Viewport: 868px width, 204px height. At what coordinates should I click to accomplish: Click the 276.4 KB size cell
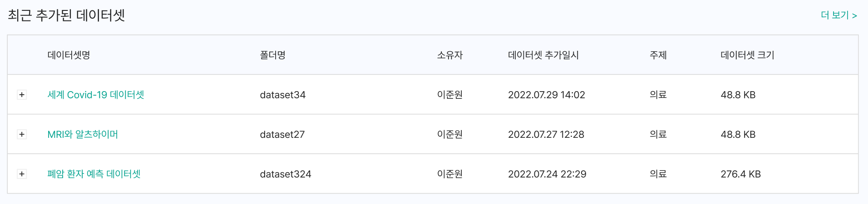pos(740,174)
